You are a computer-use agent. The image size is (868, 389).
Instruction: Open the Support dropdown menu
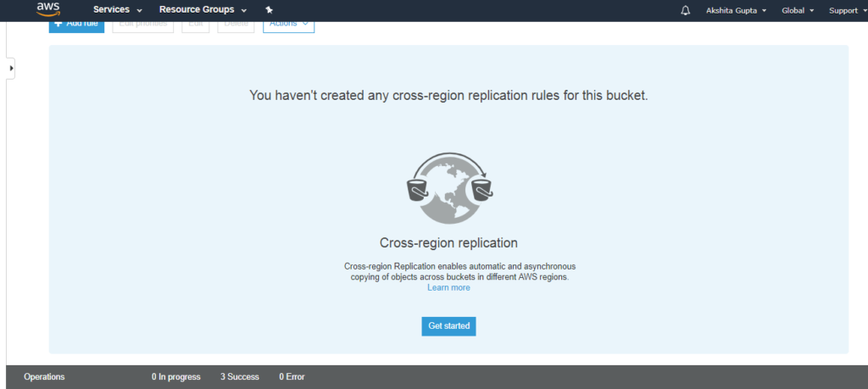click(x=848, y=10)
